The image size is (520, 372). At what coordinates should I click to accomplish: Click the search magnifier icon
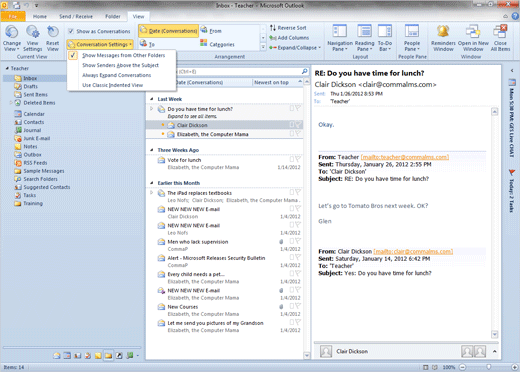coord(304,71)
